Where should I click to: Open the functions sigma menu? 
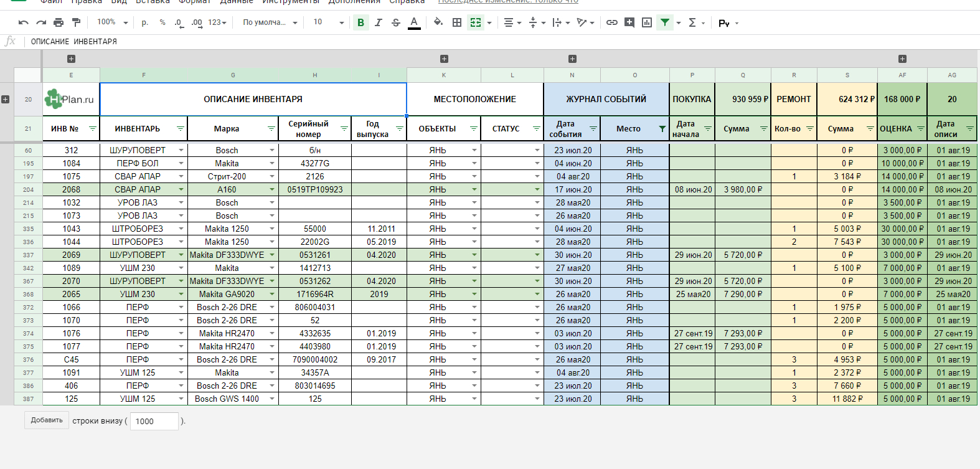[x=696, y=22]
